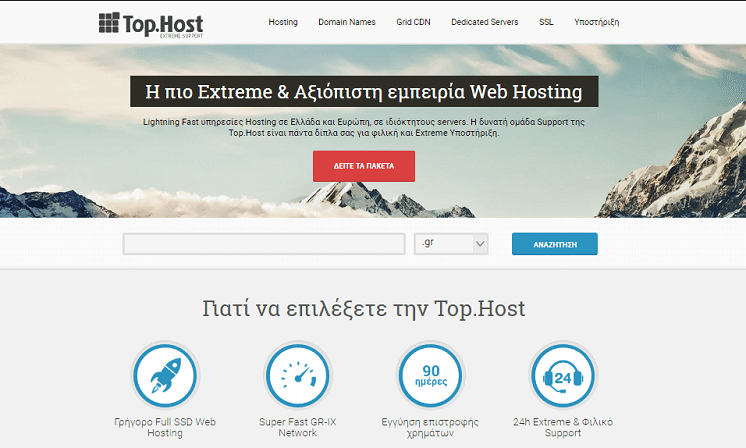Open the Υποστήριξη menu item
746x448 pixels.
[597, 22]
